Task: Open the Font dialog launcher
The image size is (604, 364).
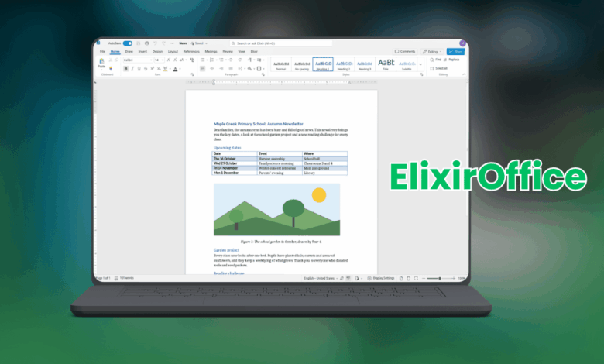Action: click(x=192, y=74)
